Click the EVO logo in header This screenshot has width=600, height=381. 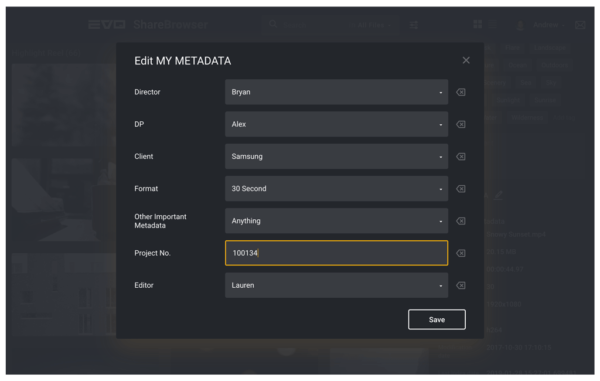tap(107, 25)
